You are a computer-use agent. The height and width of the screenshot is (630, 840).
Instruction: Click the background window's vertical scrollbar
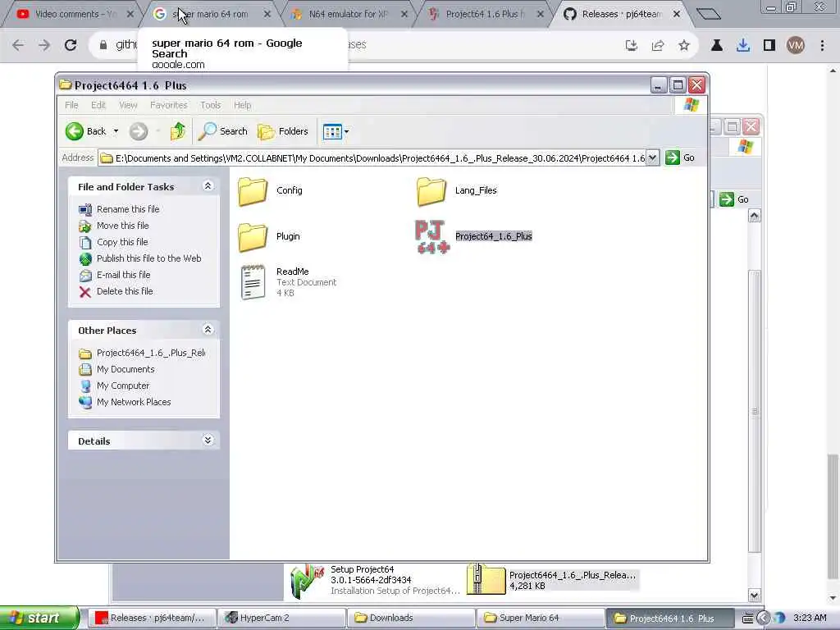[755, 412]
